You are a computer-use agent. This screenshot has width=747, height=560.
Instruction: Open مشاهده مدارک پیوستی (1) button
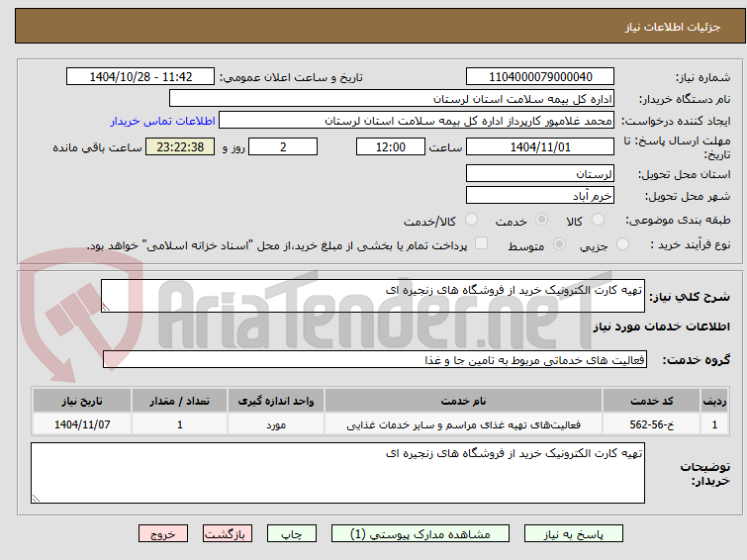(x=420, y=534)
